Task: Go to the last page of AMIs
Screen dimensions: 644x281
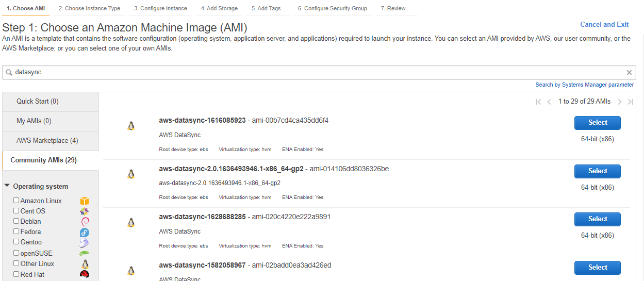Action: pyautogui.click(x=630, y=102)
